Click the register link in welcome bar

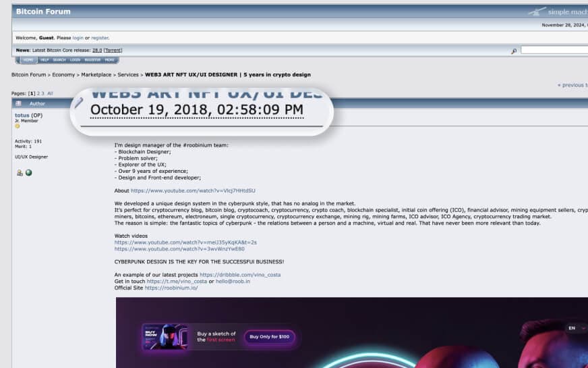point(100,38)
